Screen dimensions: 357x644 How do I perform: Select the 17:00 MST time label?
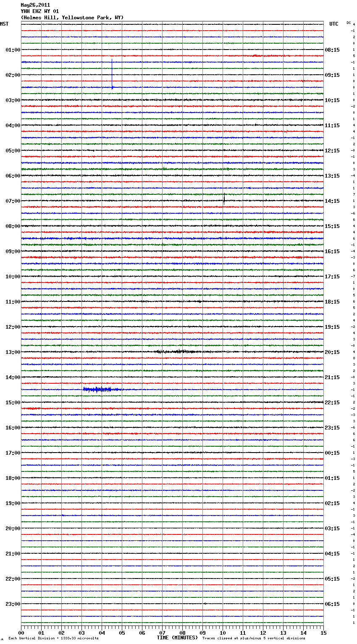13,453
